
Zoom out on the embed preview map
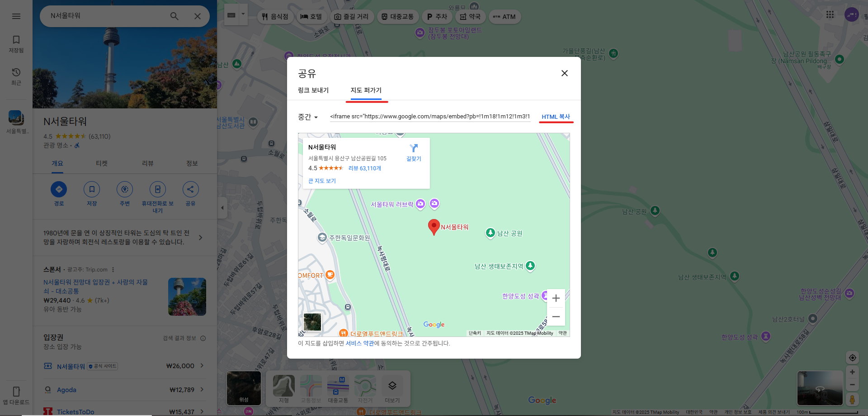coord(556,317)
